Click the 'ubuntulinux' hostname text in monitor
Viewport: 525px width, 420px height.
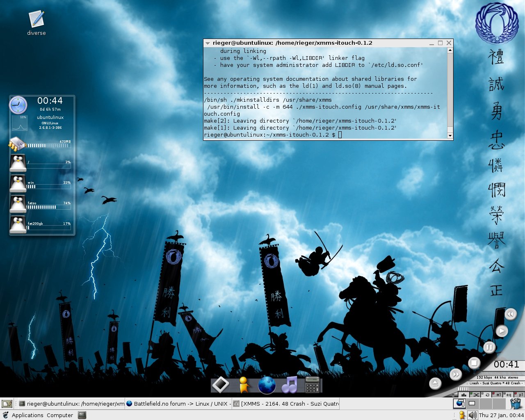(50, 117)
